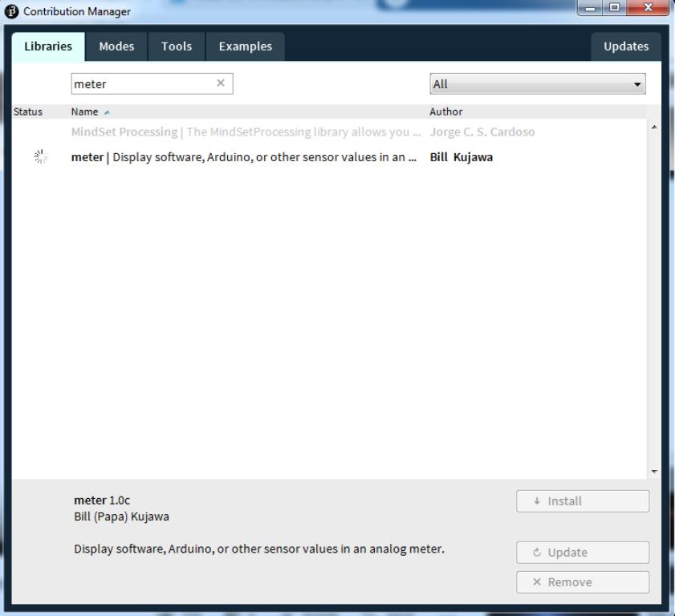Viewport: 675px width, 616px height.
Task: Click author name Bill Kujawa
Action: [x=461, y=157]
